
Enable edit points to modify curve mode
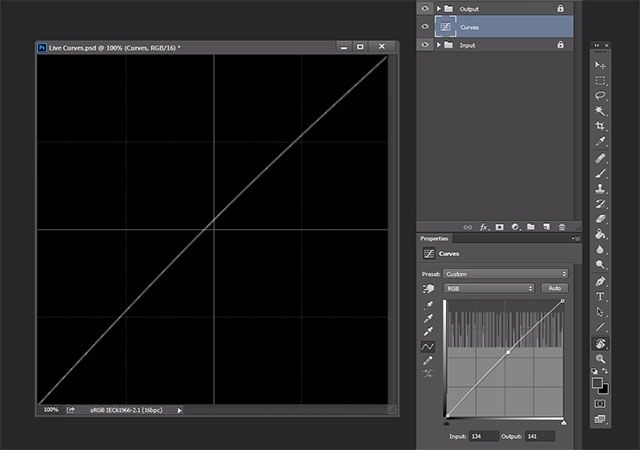click(428, 346)
